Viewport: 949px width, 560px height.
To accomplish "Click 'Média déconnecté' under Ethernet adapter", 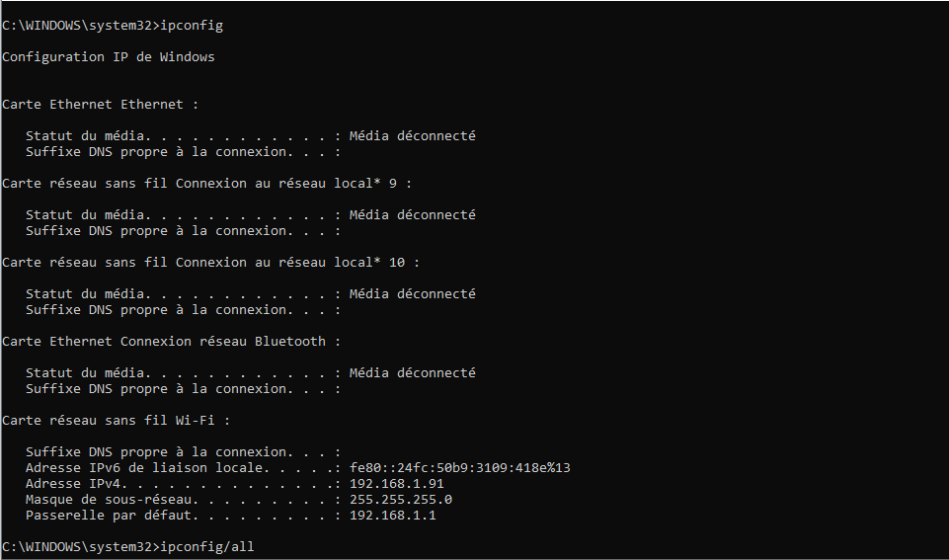I will 412,135.
